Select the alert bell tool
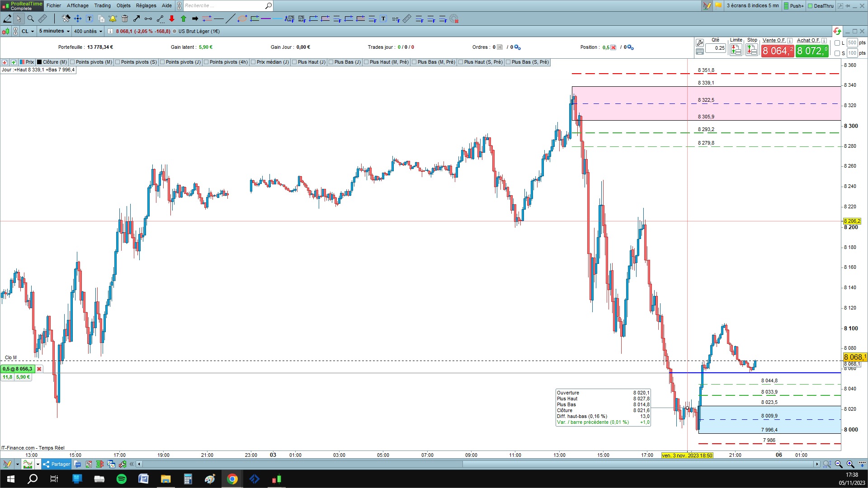This screenshot has height=488, width=868. [113, 19]
